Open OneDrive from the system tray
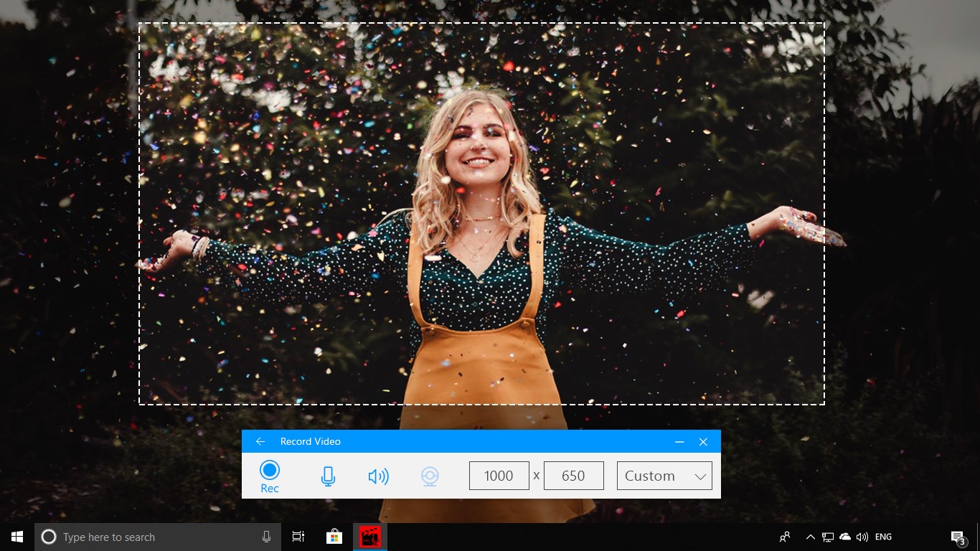This screenshot has width=980, height=551. pyautogui.click(x=844, y=536)
